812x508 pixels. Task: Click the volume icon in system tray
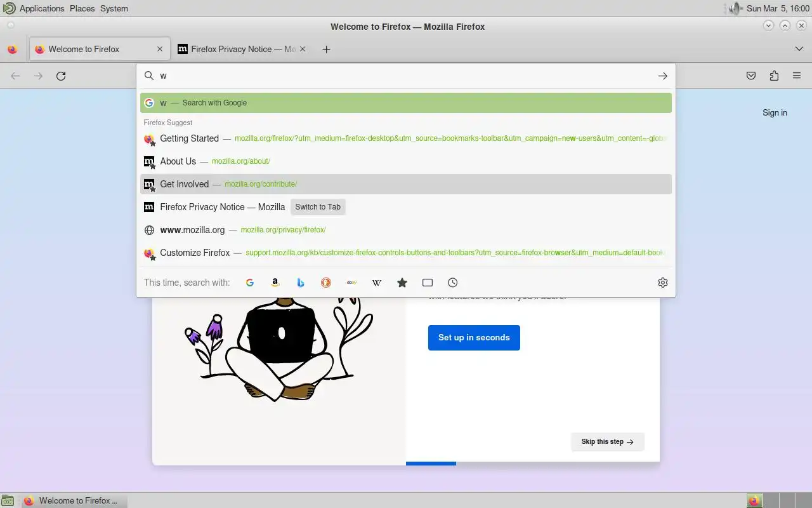[735, 8]
